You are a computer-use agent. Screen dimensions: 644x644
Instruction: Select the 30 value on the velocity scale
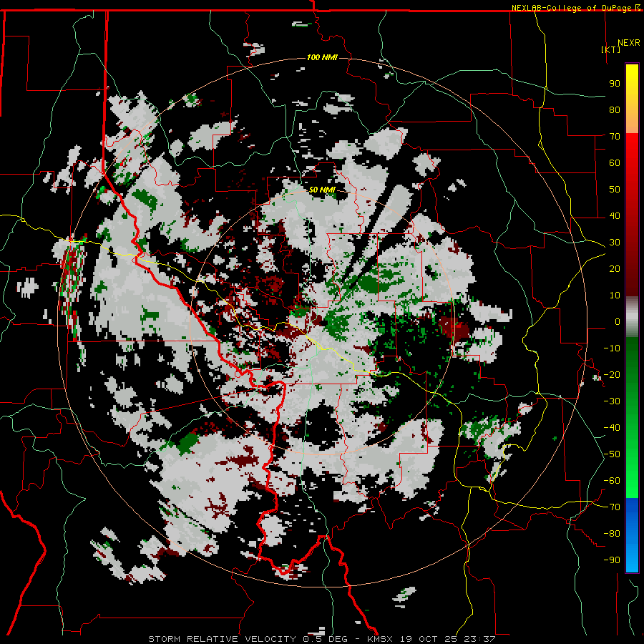coord(615,243)
